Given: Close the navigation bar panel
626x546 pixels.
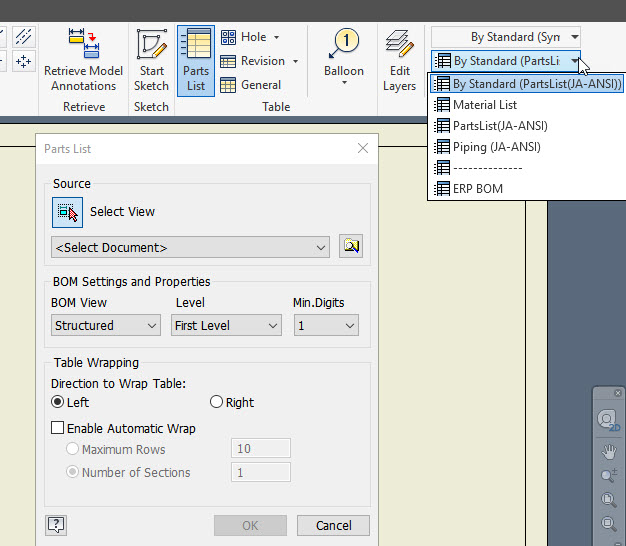Looking at the screenshot, I should pos(618,393).
